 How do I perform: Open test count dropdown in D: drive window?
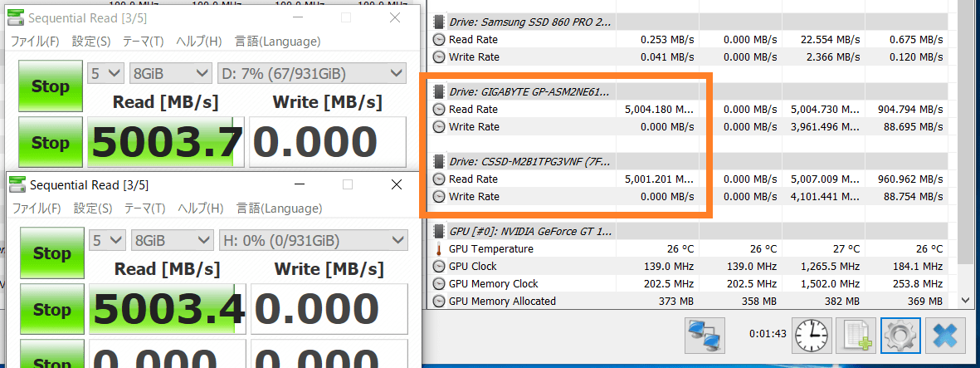point(105,74)
